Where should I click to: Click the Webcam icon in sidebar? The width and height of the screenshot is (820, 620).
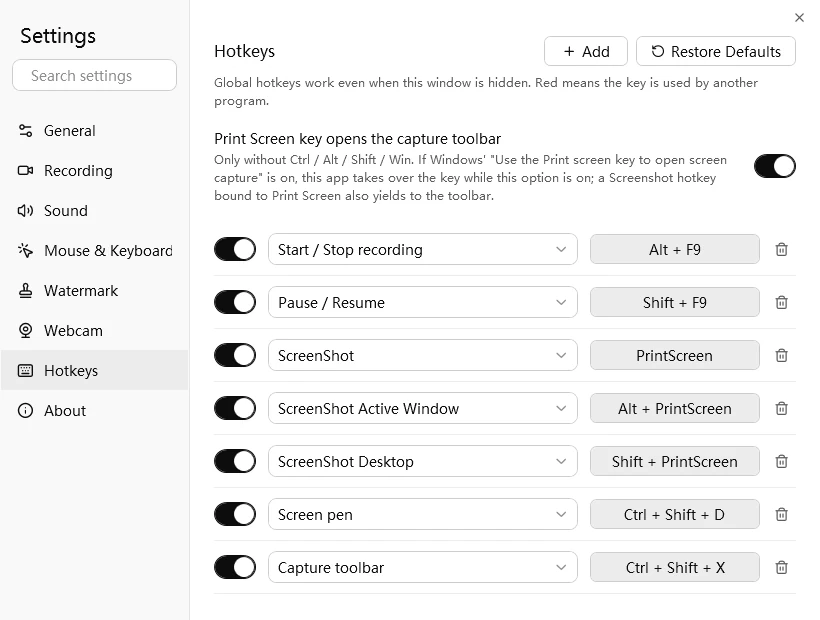(25, 330)
